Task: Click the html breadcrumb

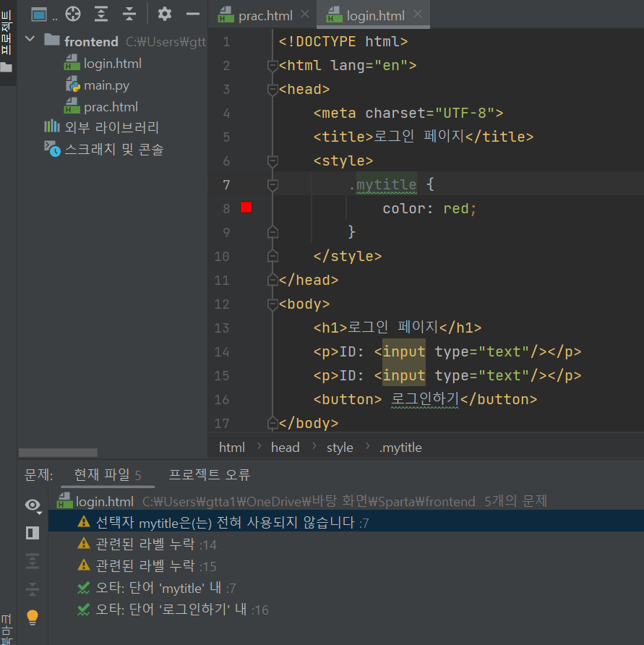Action: [x=232, y=448]
